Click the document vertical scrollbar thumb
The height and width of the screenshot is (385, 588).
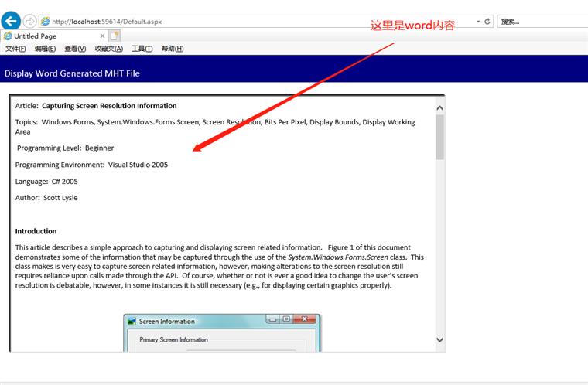440,137
